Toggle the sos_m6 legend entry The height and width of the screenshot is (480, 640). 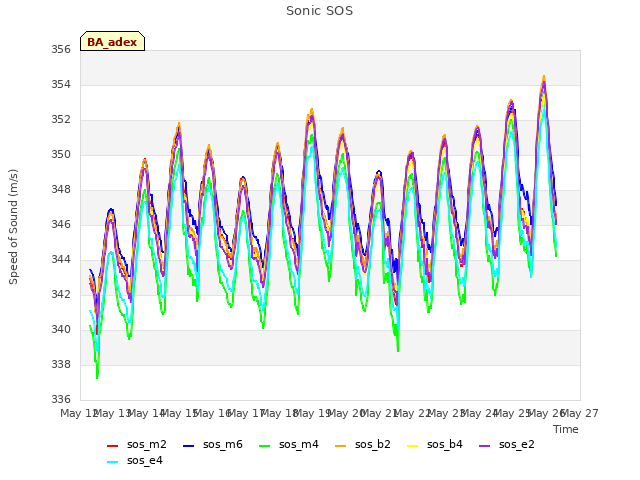[x=213, y=444]
